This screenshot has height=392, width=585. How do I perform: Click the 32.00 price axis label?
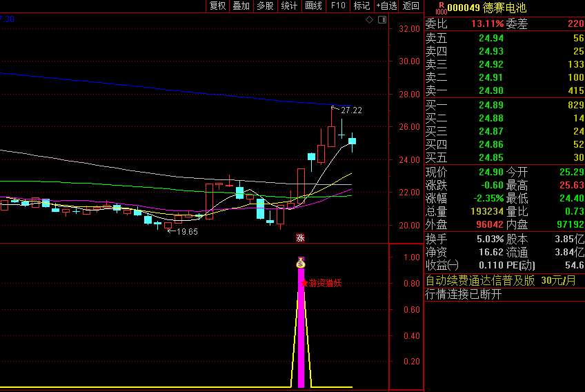coord(409,29)
